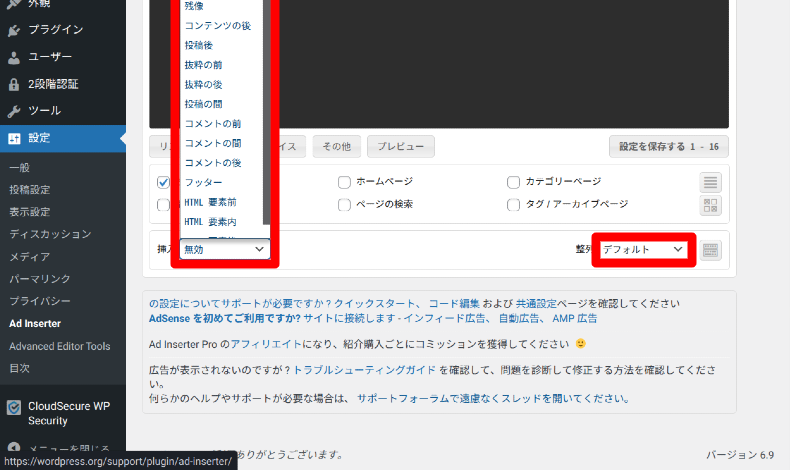Viewport: 790px width, 470px height.
Task: Click the wrench icon next to ツール
Action: [x=14, y=111]
